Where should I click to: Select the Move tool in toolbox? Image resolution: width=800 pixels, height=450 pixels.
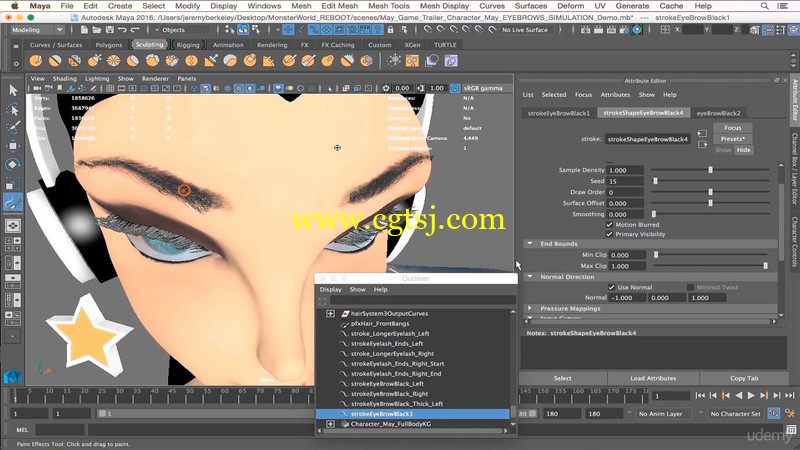[x=13, y=146]
